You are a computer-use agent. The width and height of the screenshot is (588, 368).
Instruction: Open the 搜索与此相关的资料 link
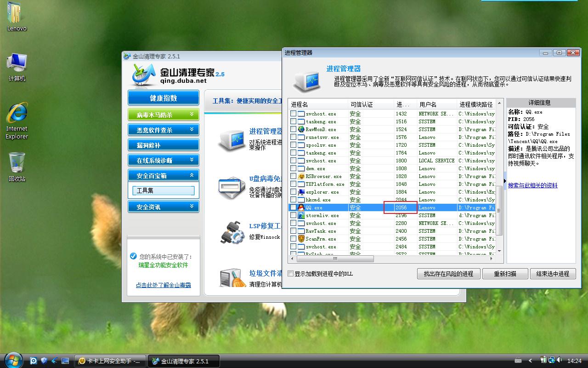point(533,185)
